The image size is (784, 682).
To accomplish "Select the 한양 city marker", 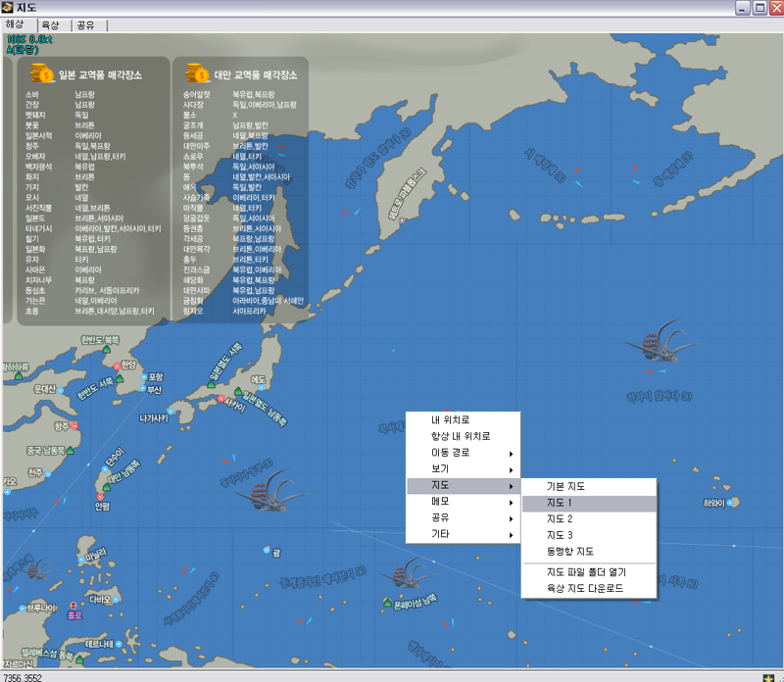I will (117, 366).
